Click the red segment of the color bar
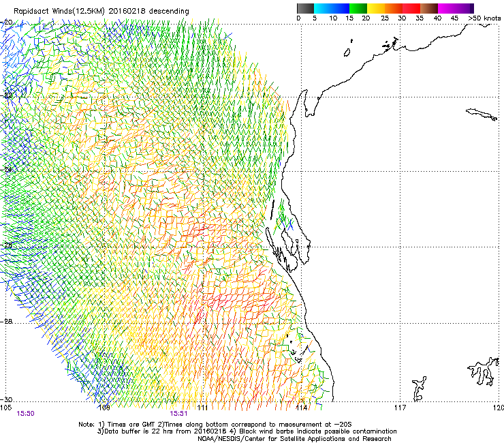 point(411,8)
